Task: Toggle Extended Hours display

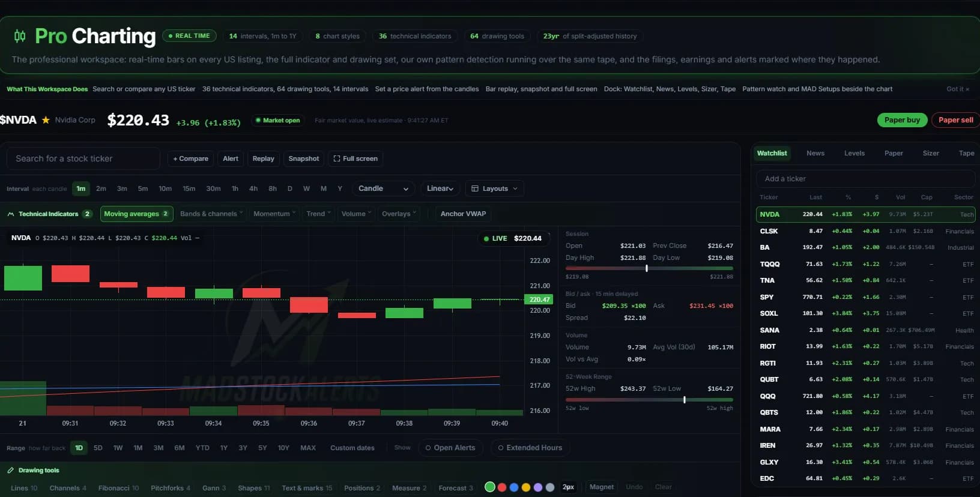Action: coord(530,448)
